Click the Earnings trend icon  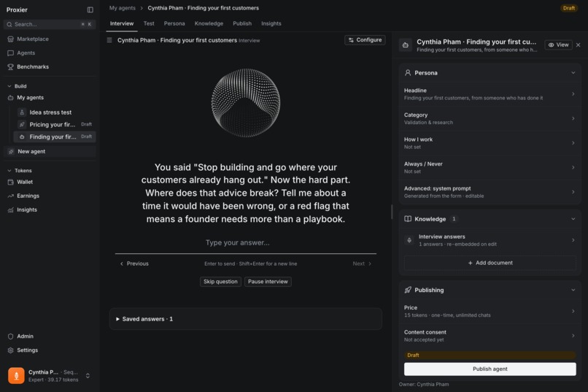[10, 196]
